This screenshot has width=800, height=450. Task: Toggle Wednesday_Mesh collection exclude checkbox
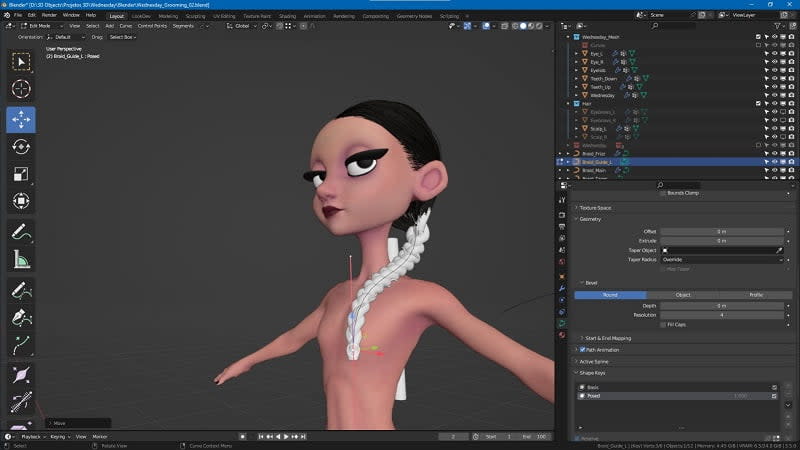point(758,37)
